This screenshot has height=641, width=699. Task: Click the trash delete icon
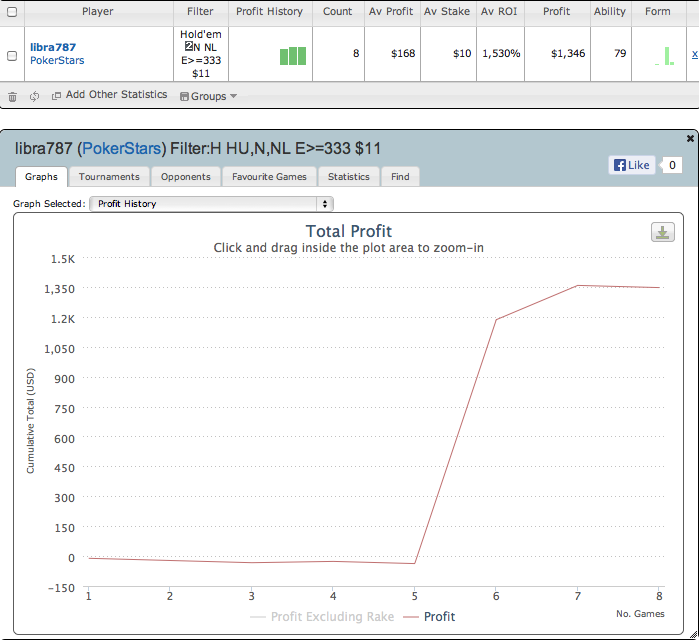coord(12,96)
